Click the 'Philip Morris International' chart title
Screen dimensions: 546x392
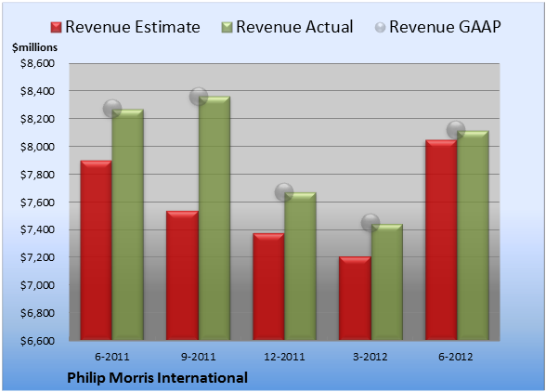[x=157, y=378]
